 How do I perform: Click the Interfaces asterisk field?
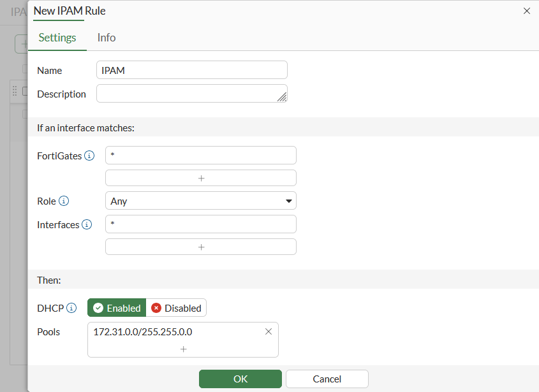pyautogui.click(x=201, y=224)
